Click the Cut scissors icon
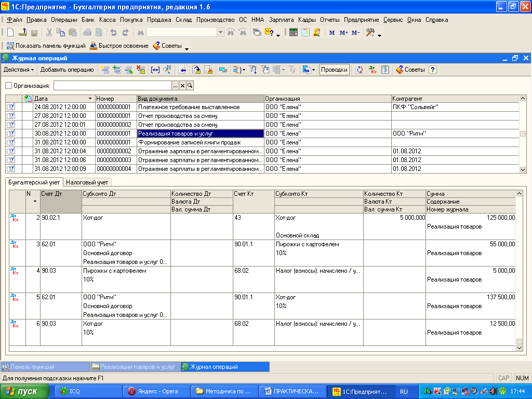This screenshot has width=532, height=399. point(49,33)
